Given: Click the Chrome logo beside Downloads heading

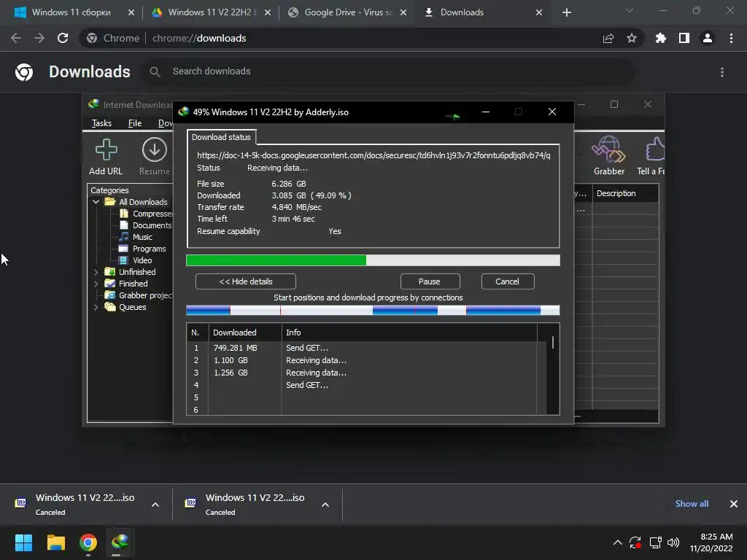Looking at the screenshot, I should point(24,72).
